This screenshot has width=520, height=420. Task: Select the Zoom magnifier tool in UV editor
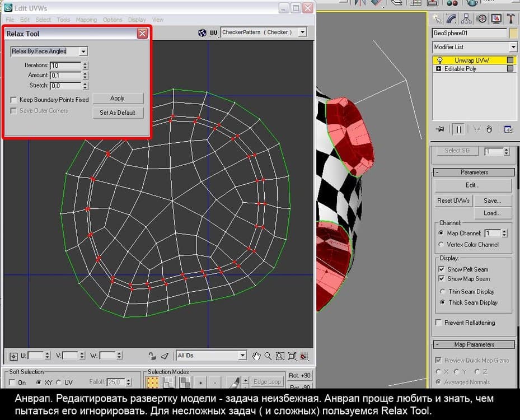coord(268,356)
